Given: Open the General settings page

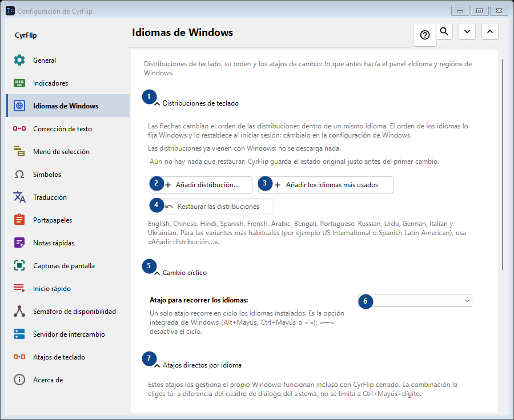Looking at the screenshot, I should [68, 60].
